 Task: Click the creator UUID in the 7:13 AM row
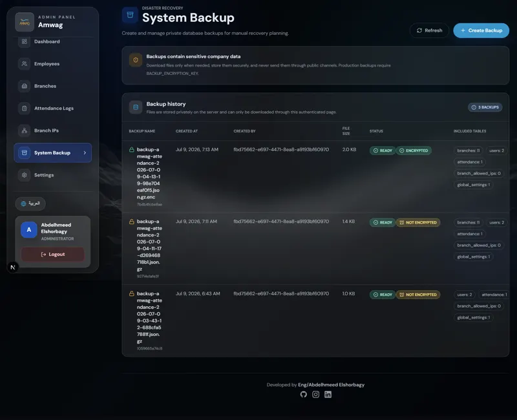click(281, 150)
